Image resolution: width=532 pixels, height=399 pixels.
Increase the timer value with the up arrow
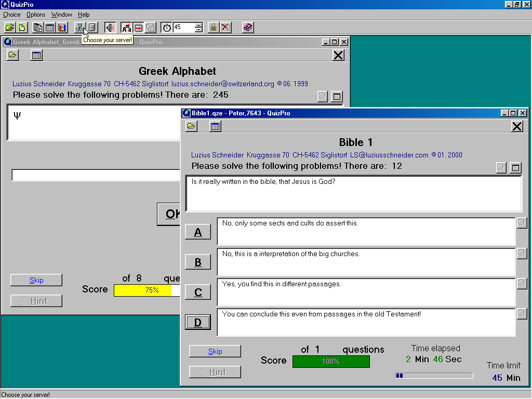[199, 25]
